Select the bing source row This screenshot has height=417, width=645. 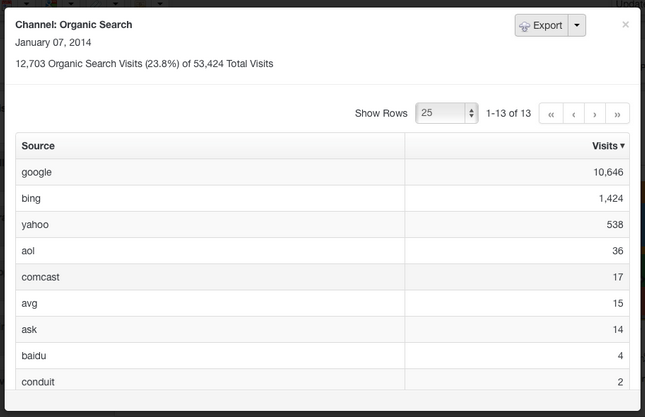[322, 199]
